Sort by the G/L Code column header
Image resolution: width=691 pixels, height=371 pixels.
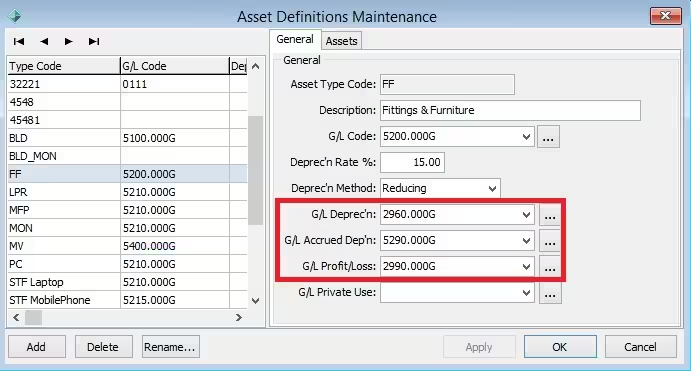[175, 66]
